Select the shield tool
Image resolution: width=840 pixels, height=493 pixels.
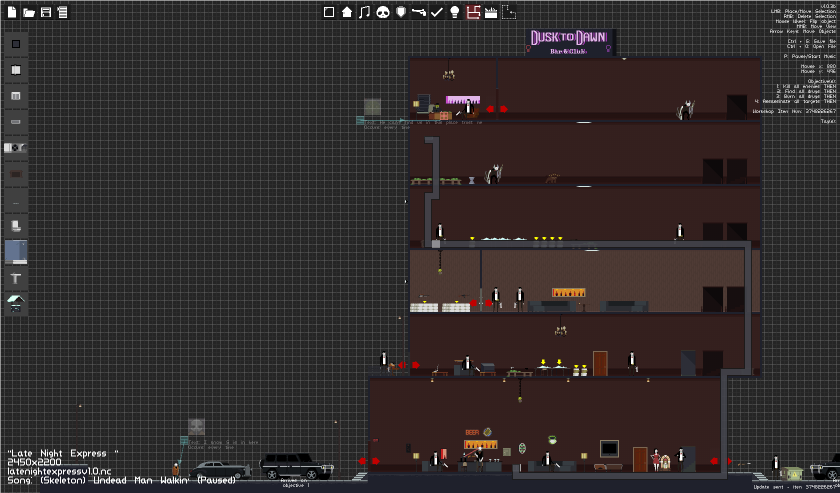tap(401, 12)
